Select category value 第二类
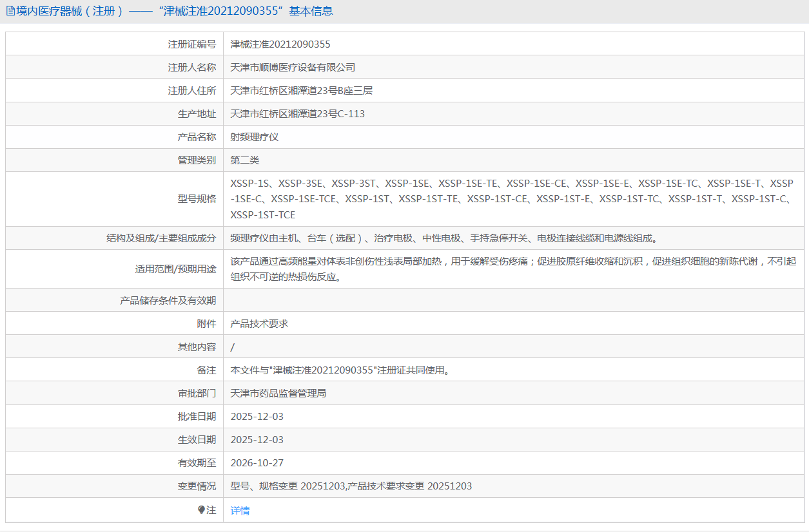The width and height of the screenshot is (809, 532). click(245, 160)
